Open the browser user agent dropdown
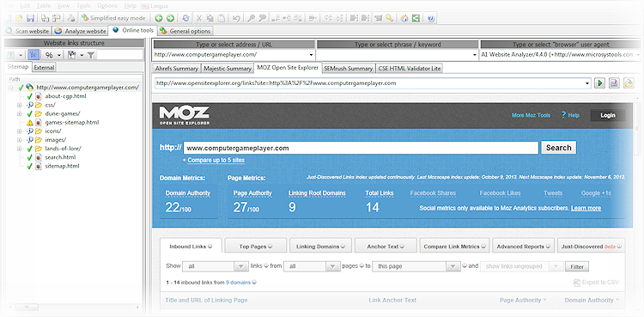The width and height of the screenshot is (644, 317). pyautogui.click(x=638, y=55)
